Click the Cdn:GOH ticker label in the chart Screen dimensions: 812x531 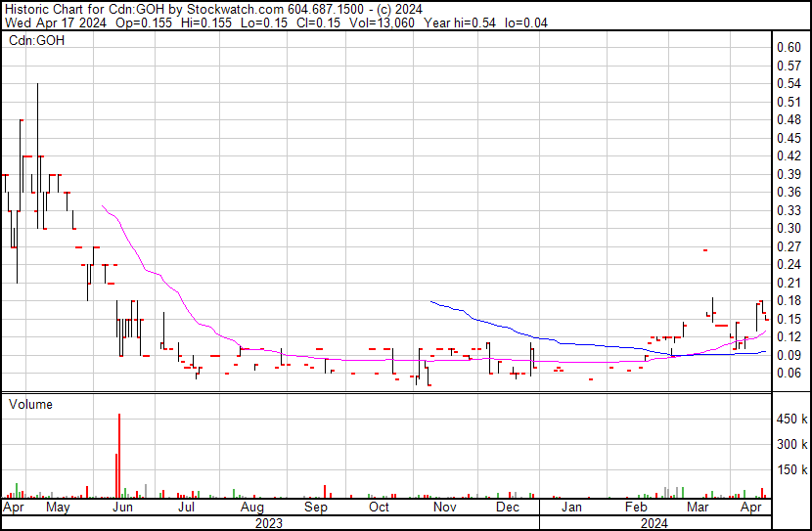pos(35,41)
